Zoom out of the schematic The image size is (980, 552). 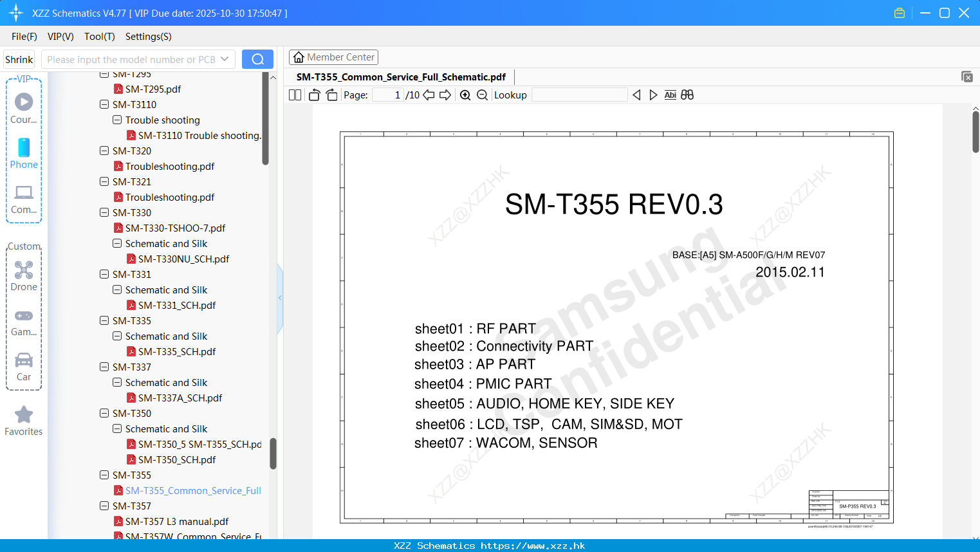point(482,95)
